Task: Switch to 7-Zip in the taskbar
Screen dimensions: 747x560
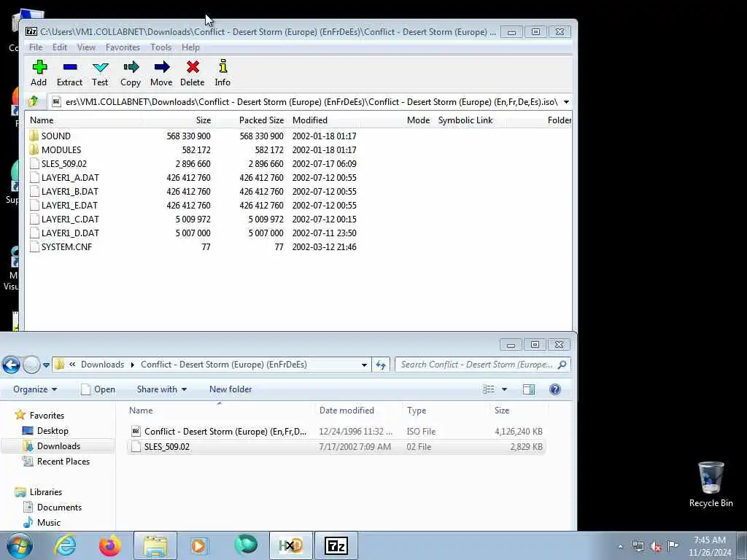Action: (336, 545)
